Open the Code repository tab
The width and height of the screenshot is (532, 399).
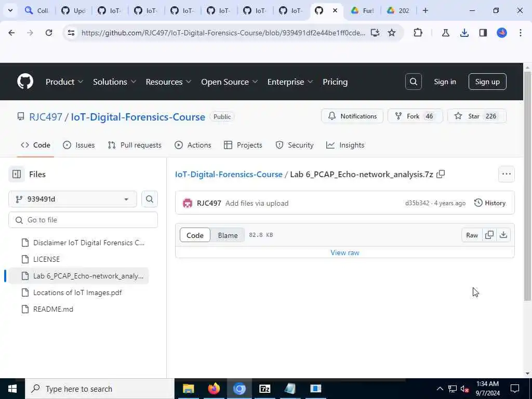(x=36, y=145)
